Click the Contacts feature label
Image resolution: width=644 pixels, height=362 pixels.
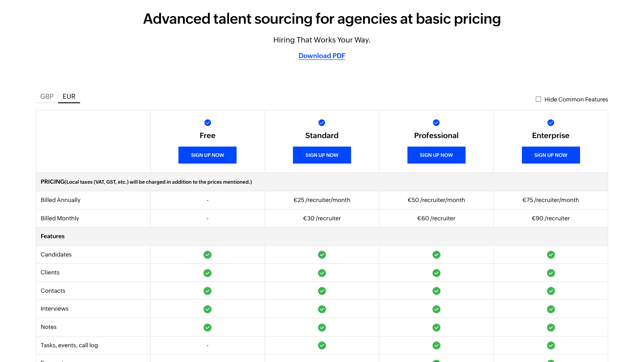[53, 291]
